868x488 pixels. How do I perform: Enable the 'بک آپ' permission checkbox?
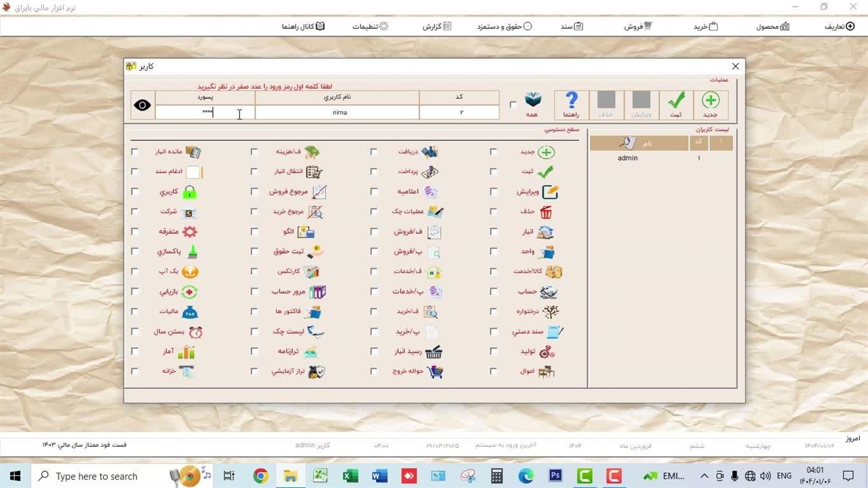point(134,272)
